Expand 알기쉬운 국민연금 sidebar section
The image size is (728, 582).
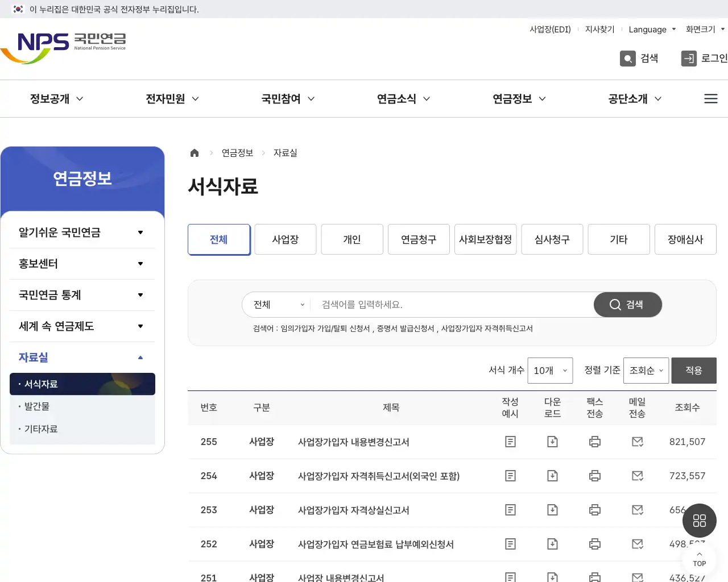pyautogui.click(x=82, y=232)
